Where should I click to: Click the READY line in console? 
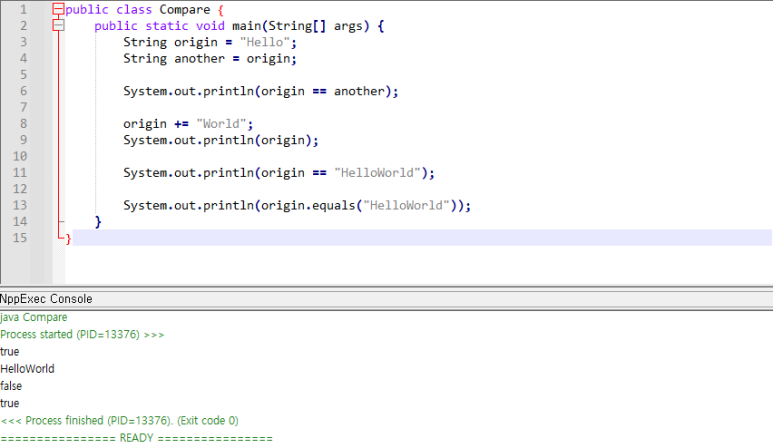point(136,438)
